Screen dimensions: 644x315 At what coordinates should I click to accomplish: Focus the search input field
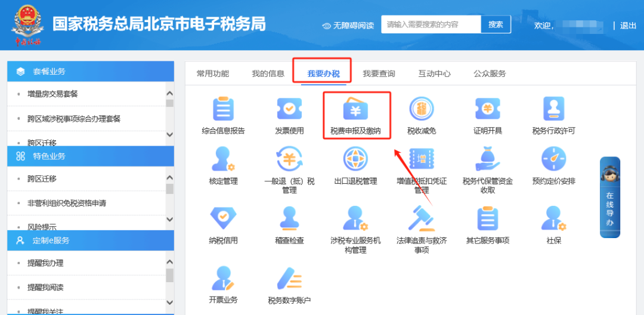(431, 24)
